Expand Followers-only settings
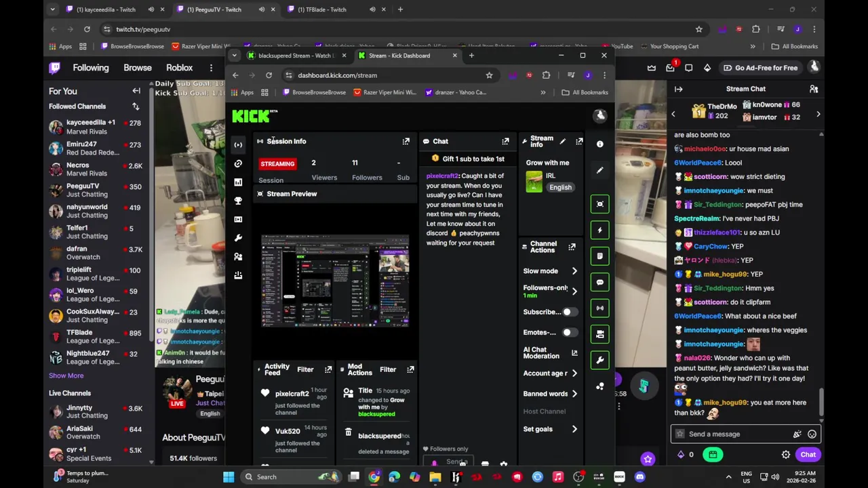 point(574,291)
